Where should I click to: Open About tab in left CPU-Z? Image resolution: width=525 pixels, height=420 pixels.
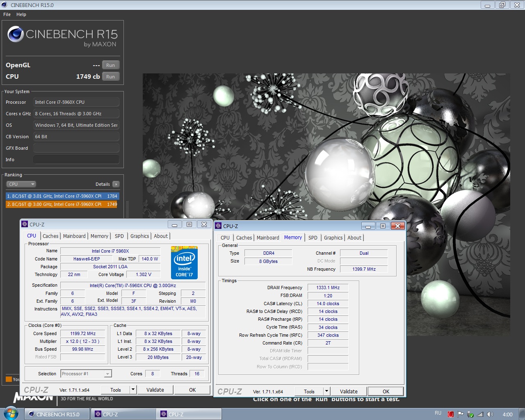coord(161,236)
